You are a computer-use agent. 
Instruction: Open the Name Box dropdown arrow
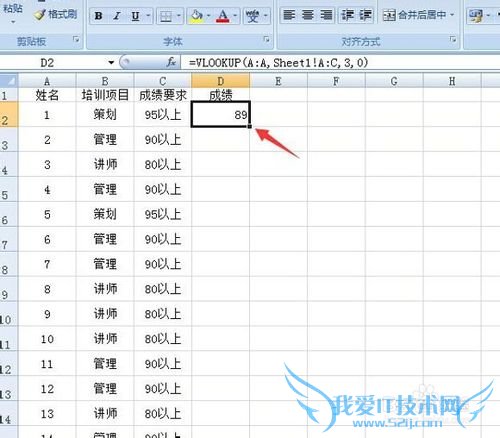pyautogui.click(x=111, y=63)
